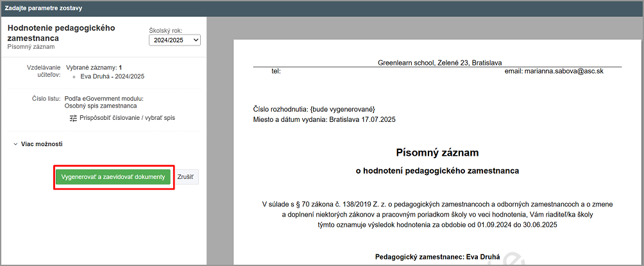
Task: Click the Greenlearn school address header
Action: (439, 63)
